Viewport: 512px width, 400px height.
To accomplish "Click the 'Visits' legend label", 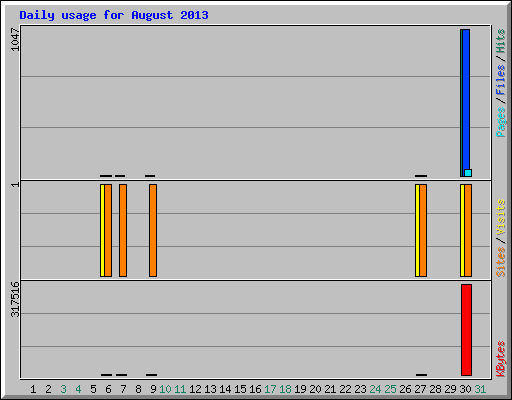I will 500,217.
